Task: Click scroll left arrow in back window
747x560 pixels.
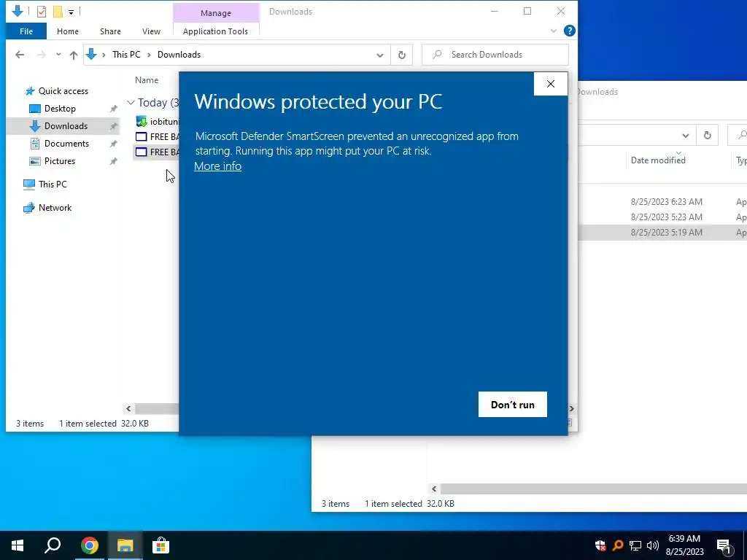Action: click(x=434, y=489)
